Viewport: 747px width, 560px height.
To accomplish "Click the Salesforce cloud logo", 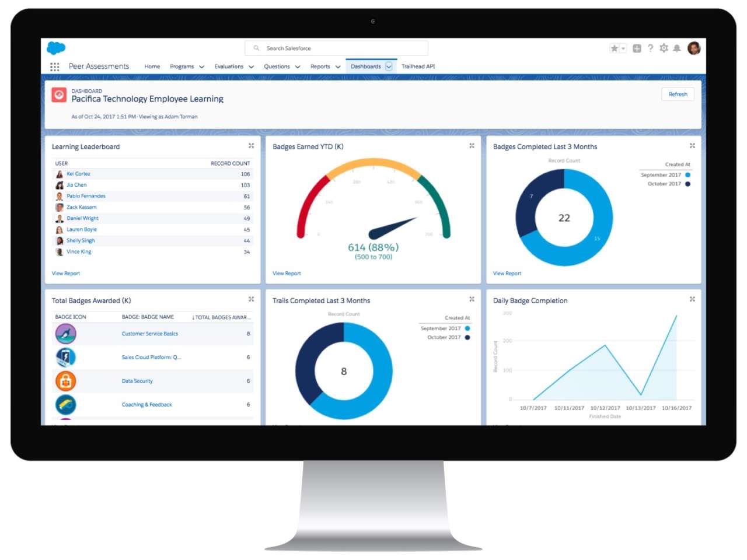I will coord(56,48).
